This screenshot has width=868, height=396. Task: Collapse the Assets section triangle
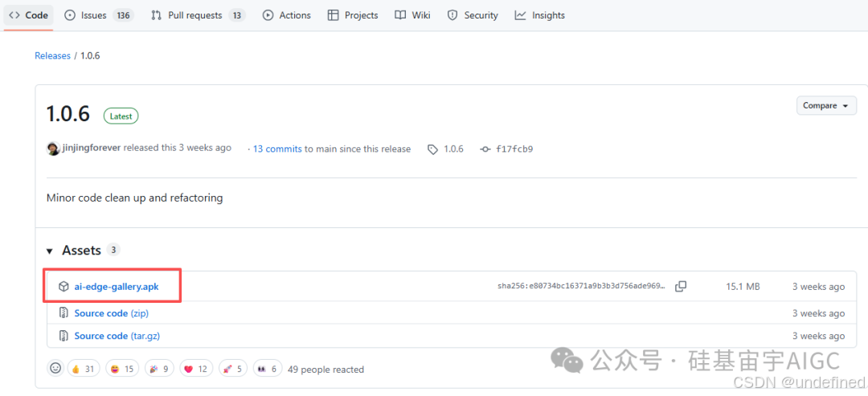click(x=50, y=251)
